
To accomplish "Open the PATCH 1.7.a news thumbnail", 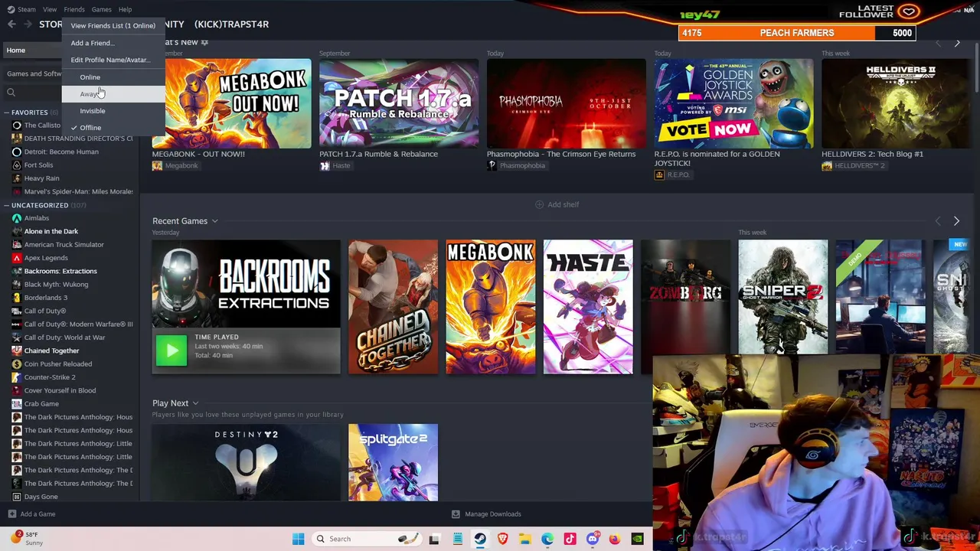I will point(399,103).
